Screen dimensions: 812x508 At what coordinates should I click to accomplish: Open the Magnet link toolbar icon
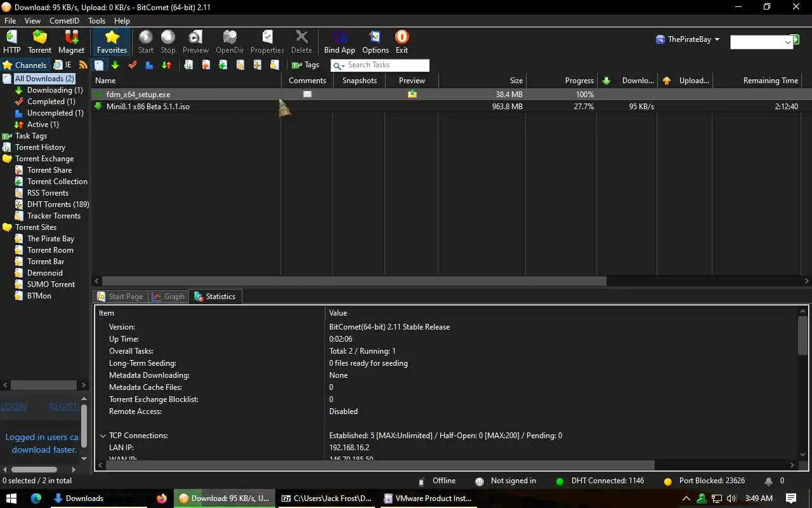pos(71,42)
